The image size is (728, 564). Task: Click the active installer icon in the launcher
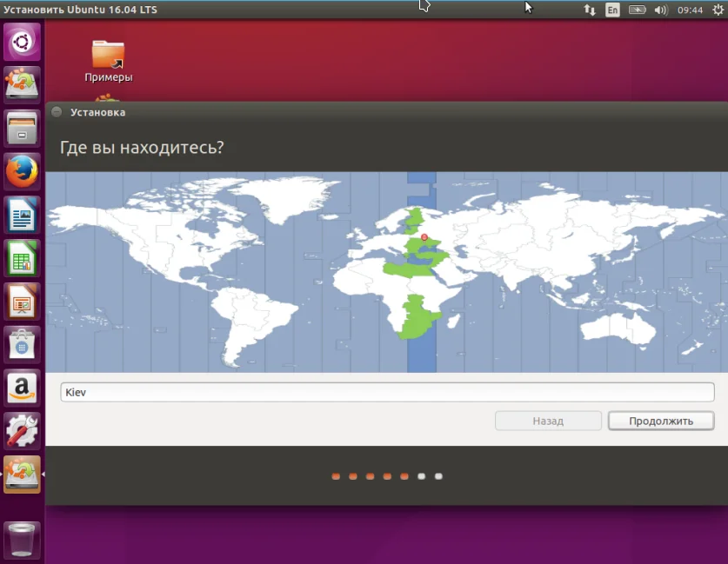[x=22, y=474]
